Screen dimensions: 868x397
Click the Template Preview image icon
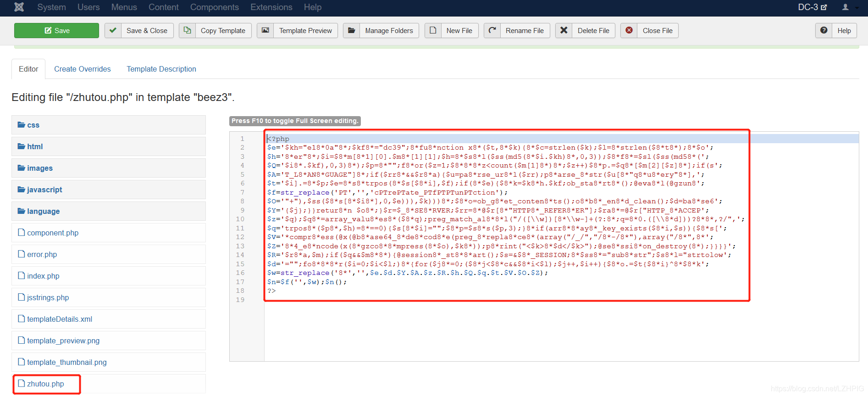click(x=265, y=30)
